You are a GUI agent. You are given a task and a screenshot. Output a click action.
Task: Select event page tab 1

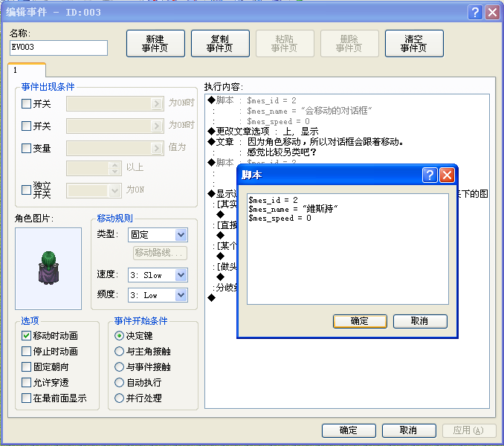tap(27, 70)
